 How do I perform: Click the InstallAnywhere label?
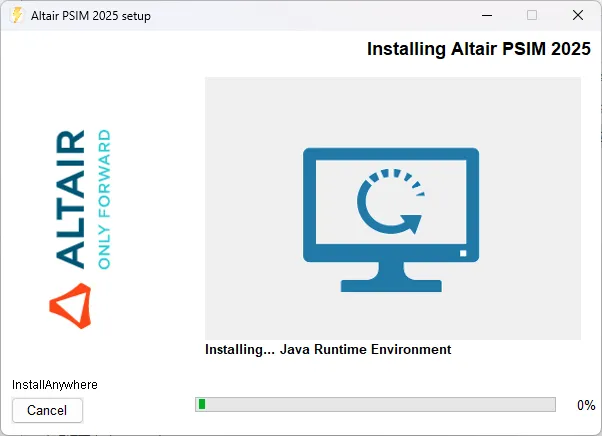[55, 385]
